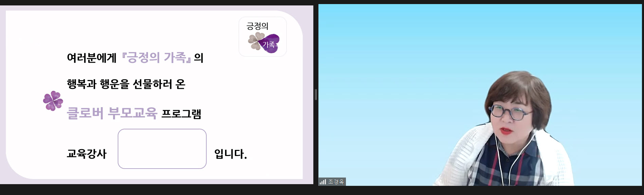Click the sky-blue virtual background area
The height and width of the screenshot is (195, 644).
(390, 68)
